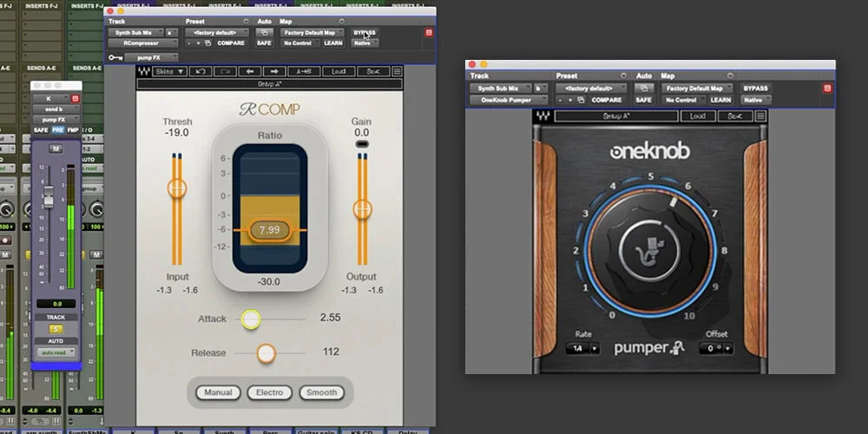Image resolution: width=868 pixels, height=434 pixels.
Task: Toggle BYPASS in the OneKnob Pumper window
Action: pos(756,89)
